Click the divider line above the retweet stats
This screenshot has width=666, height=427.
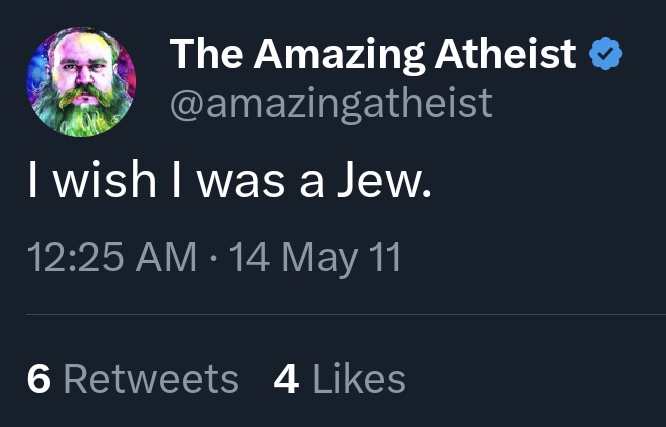pos(346,314)
